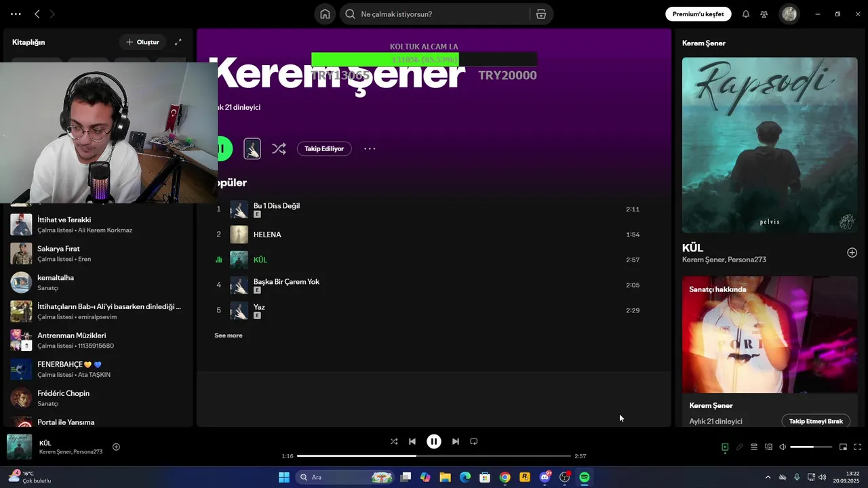Open OBS Studio from taskbar
Screen dimensions: 868x488
tap(564, 477)
